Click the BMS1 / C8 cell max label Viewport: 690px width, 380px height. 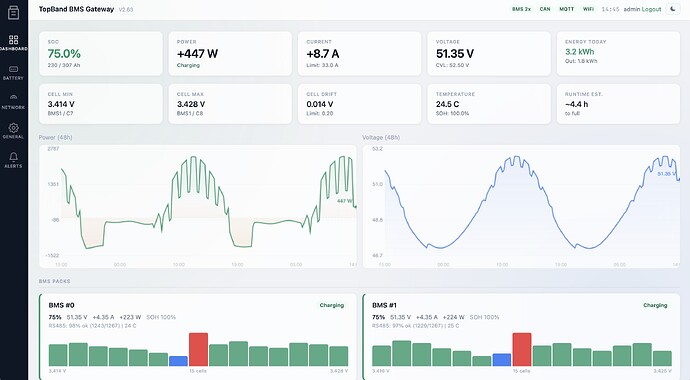pyautogui.click(x=190, y=113)
